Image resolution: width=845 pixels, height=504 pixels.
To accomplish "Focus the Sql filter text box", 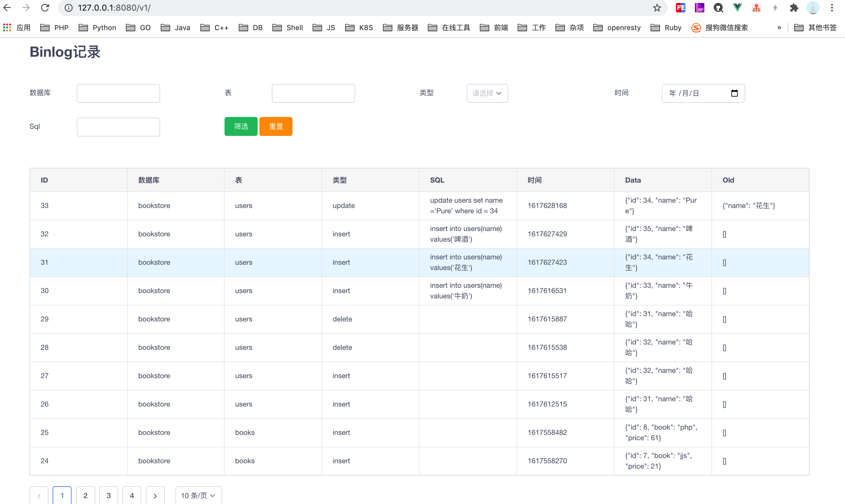I will 118,127.
